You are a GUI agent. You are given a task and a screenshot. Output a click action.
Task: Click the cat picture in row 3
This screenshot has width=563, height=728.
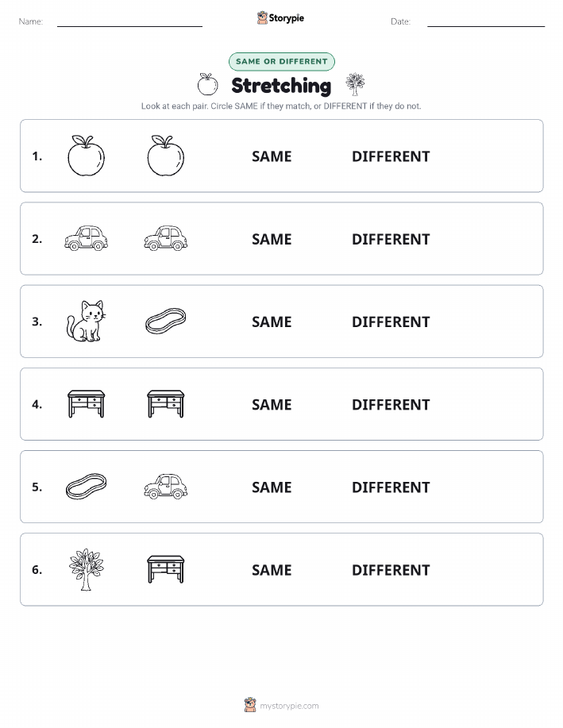[86, 321]
